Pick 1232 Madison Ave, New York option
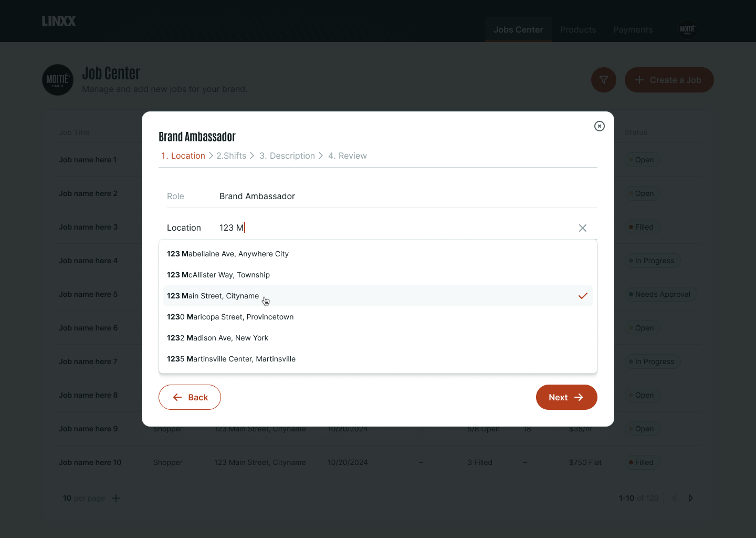Image resolution: width=756 pixels, height=538 pixels. tap(378, 338)
